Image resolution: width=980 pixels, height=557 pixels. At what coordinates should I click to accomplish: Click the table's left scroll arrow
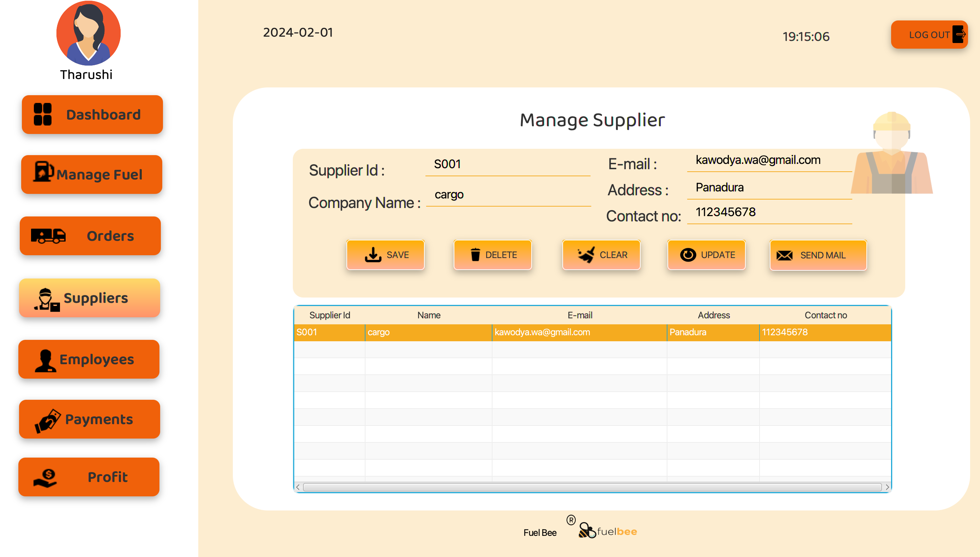coord(298,487)
